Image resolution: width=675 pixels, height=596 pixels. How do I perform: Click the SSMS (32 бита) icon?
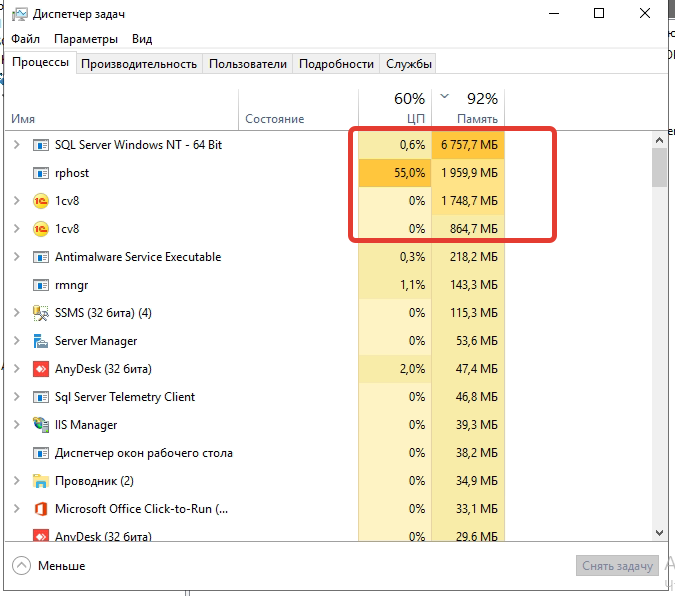(x=41, y=313)
